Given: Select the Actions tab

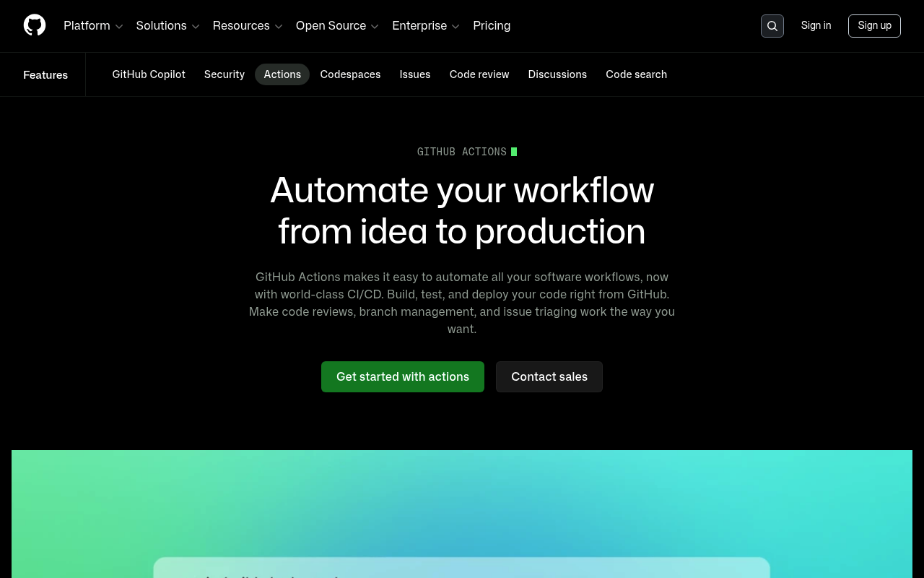Looking at the screenshot, I should (x=282, y=74).
